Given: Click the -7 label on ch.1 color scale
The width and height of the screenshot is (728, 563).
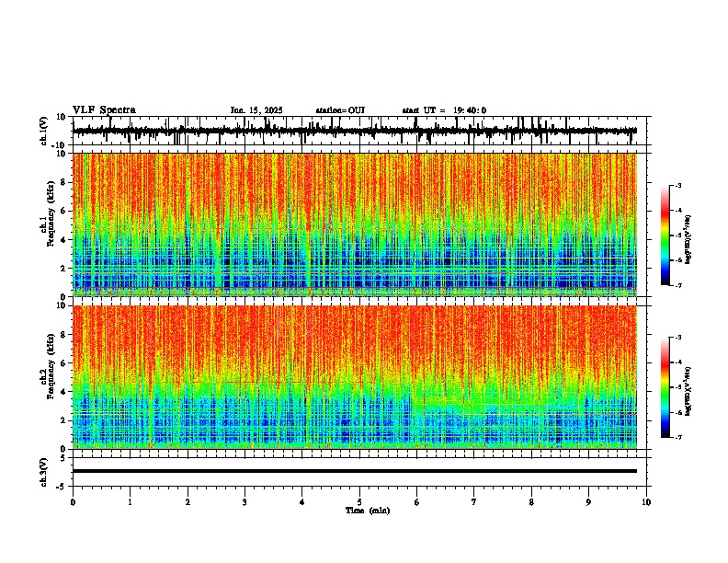Looking at the screenshot, I should pos(678,285).
